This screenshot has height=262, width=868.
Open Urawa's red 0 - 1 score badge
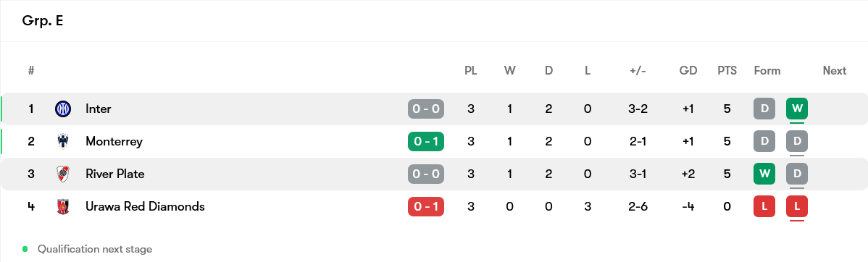tap(426, 207)
